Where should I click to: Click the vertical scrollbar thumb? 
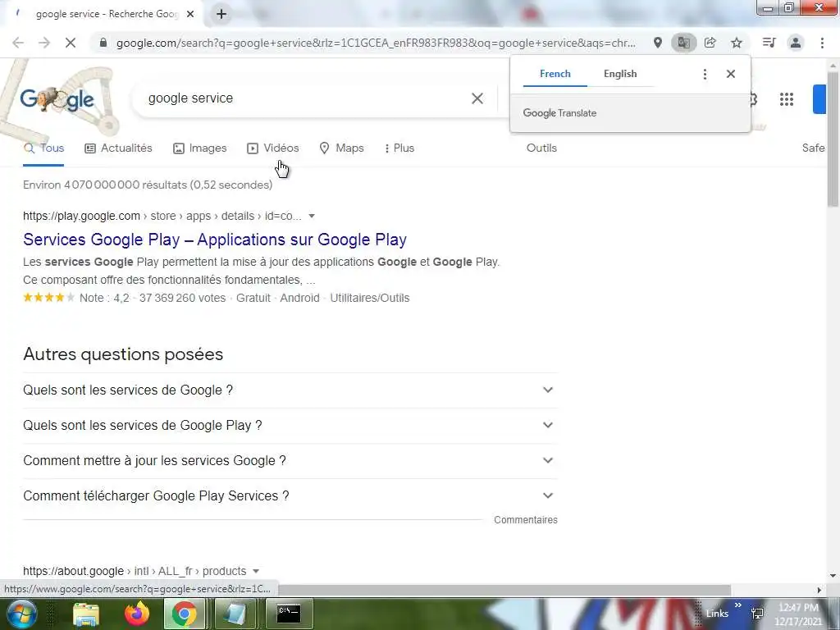[x=833, y=138]
